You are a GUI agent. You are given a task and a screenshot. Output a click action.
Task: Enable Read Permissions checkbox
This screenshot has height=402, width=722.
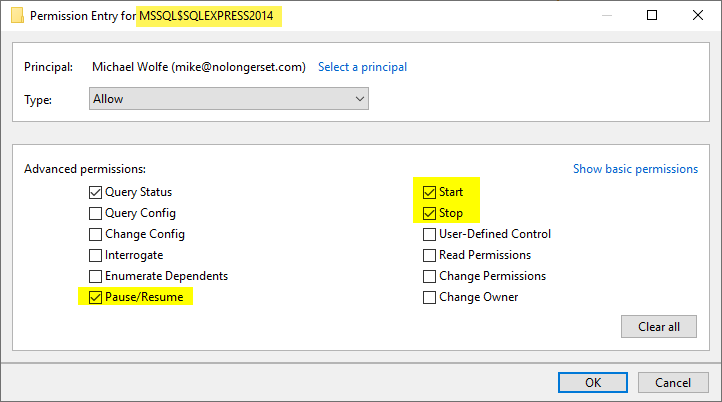(x=429, y=255)
